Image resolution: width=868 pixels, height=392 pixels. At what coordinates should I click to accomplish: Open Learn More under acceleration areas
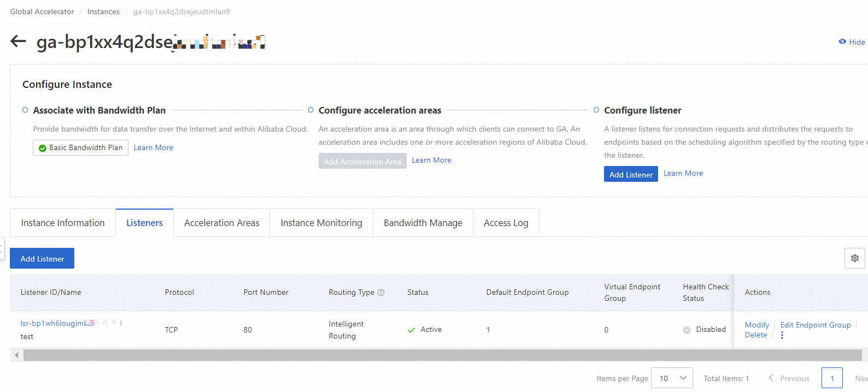(432, 160)
